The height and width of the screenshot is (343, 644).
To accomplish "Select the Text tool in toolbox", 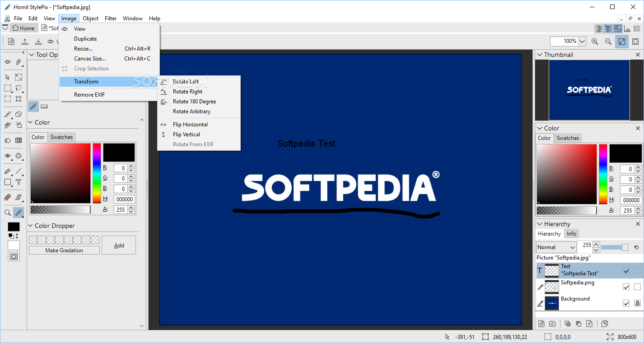I will [19, 182].
